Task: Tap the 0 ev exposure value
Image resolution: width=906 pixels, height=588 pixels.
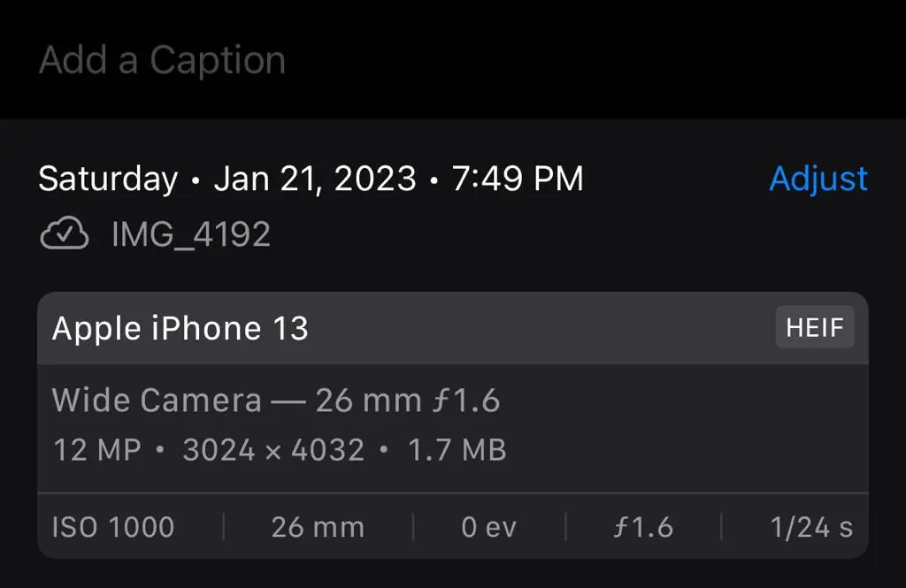Action: 488,528
